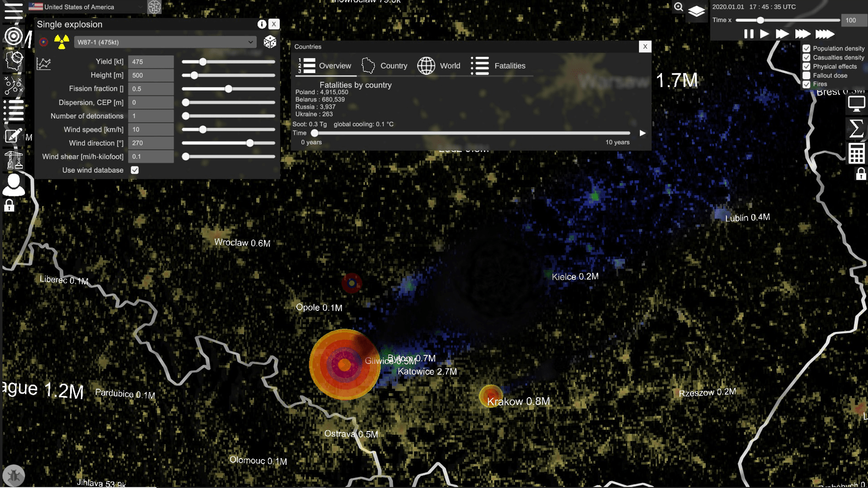Viewport: 868px width, 488px height.
Task: Click the target marker north of Opole
Action: coord(352,283)
